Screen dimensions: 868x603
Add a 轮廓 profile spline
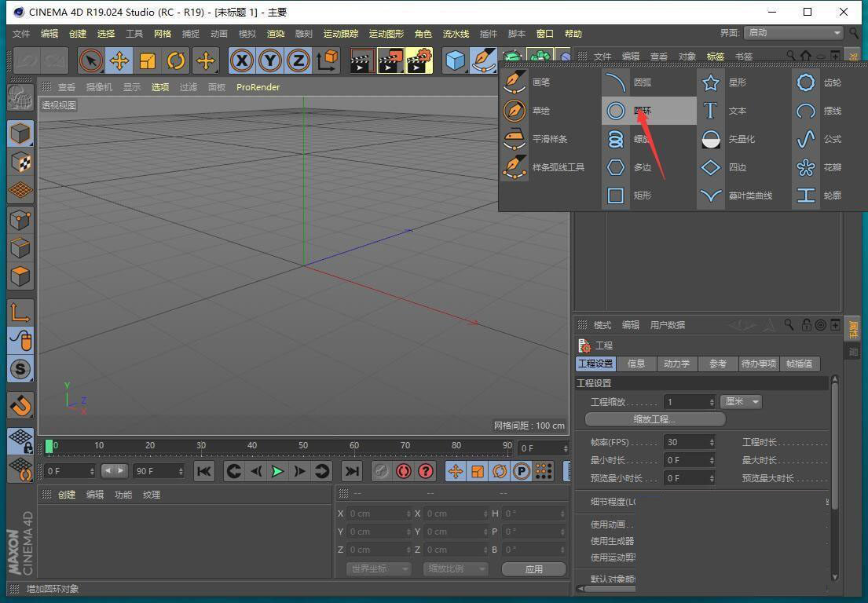(829, 196)
